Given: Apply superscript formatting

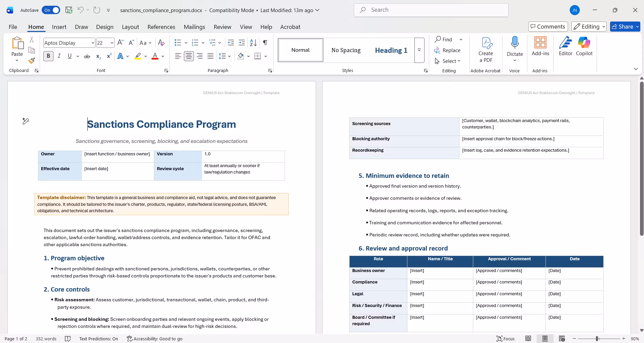Looking at the screenshot, I should [x=109, y=56].
